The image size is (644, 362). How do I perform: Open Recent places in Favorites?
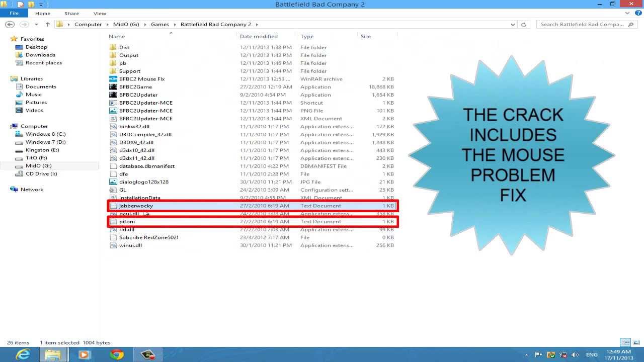click(x=43, y=63)
